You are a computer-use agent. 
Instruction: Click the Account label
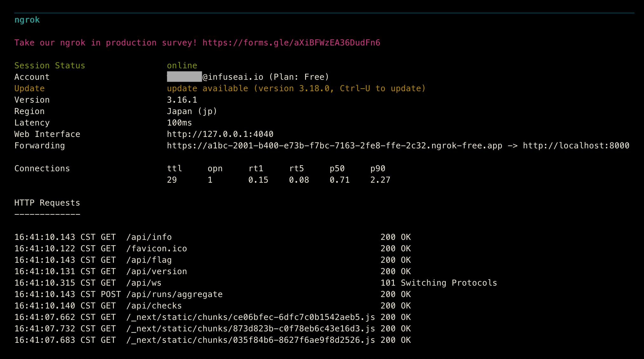32,77
